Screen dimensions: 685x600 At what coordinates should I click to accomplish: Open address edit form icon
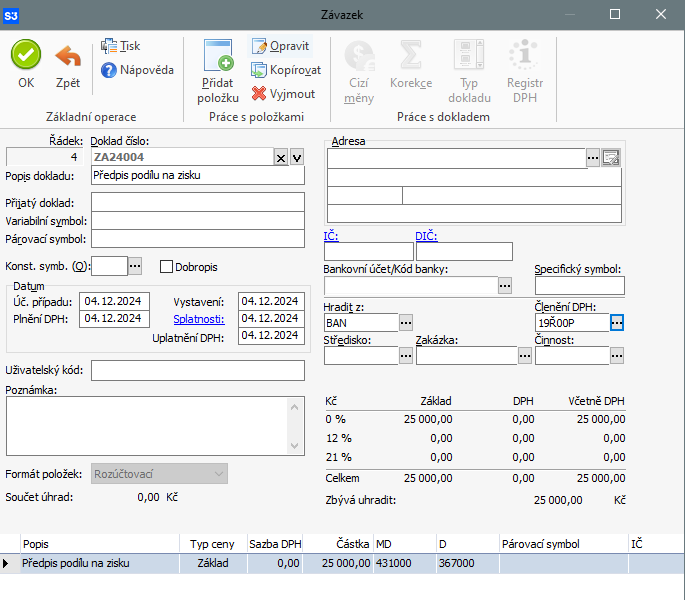click(x=611, y=158)
